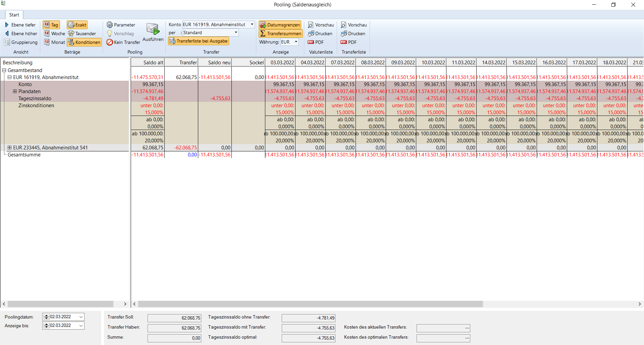Toggle Datumsgrenzen display option

280,25
